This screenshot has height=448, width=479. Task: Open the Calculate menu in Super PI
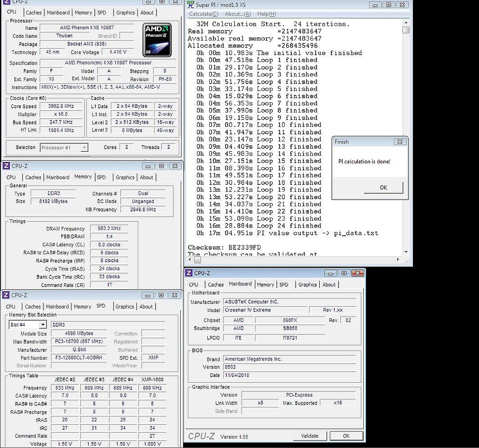[204, 14]
